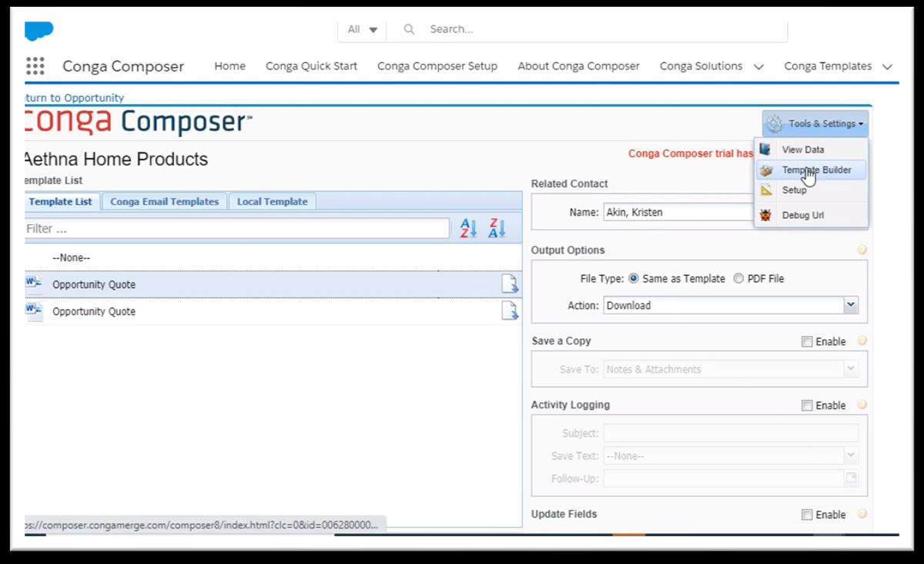Image resolution: width=924 pixels, height=564 pixels.
Task: Enable the Update Fields checkbox
Action: (807, 515)
